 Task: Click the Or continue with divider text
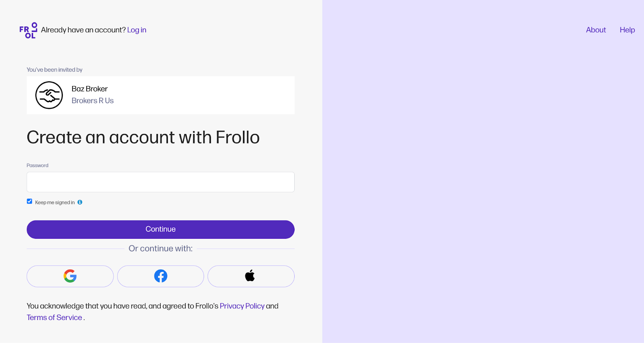[x=161, y=248]
